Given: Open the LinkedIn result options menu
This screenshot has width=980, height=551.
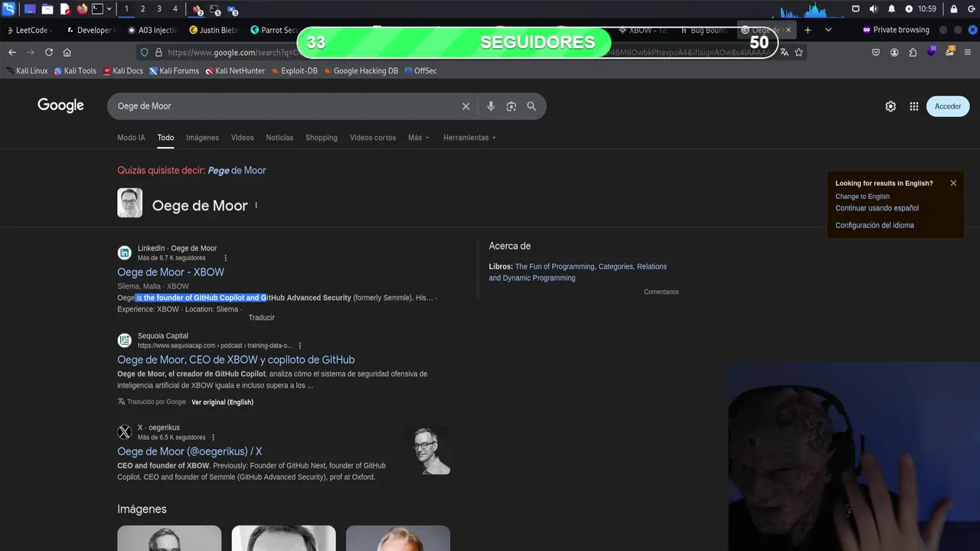Looking at the screenshot, I should pos(225,258).
